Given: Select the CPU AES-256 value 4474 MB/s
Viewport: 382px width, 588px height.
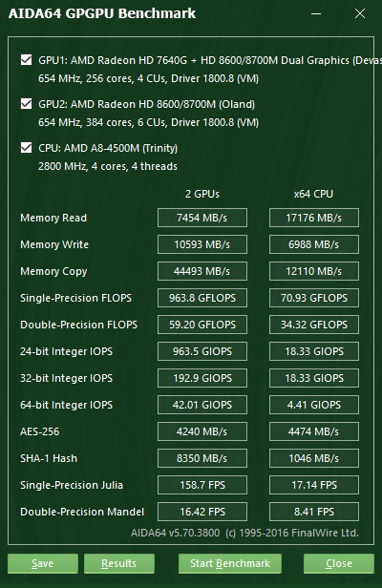Looking at the screenshot, I should [x=314, y=431].
